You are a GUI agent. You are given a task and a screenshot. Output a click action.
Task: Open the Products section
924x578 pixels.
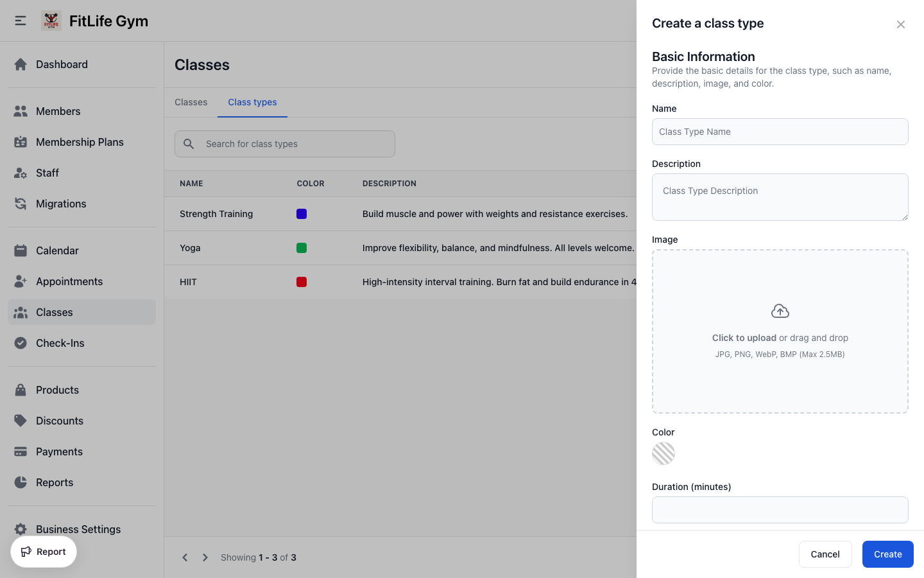coord(57,390)
